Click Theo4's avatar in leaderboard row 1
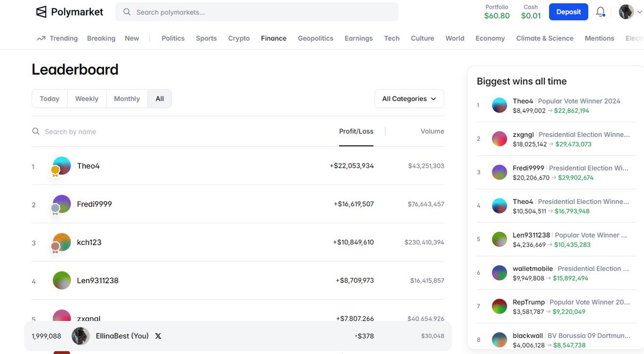The height and width of the screenshot is (354, 644). 62,166
